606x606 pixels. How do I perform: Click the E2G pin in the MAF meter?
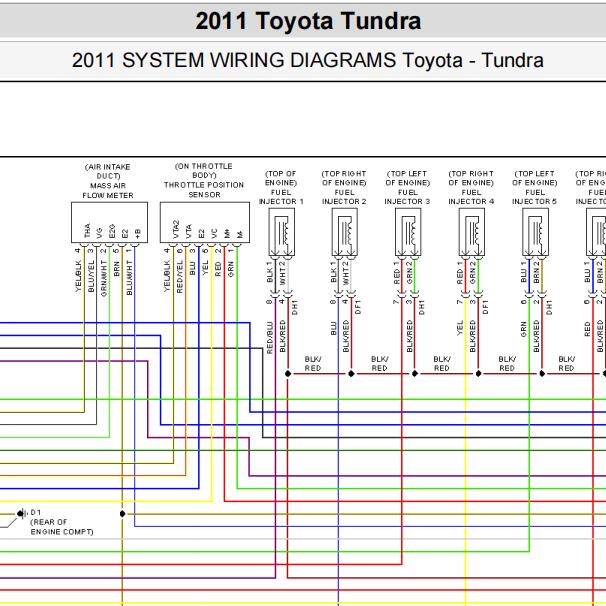coord(112,231)
